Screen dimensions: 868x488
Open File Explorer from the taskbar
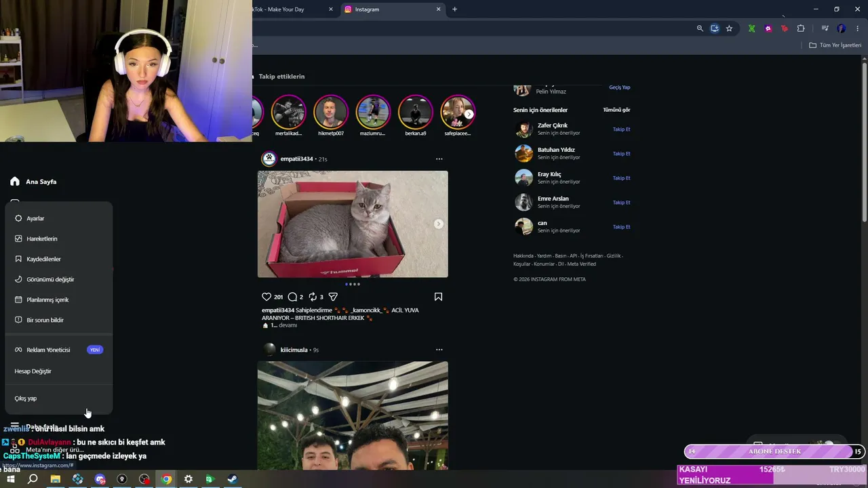coord(56,479)
